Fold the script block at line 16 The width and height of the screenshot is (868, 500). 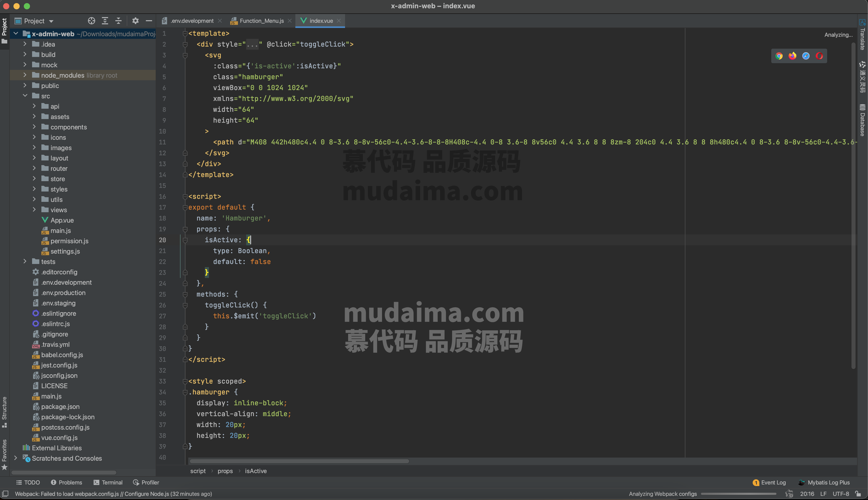coord(185,197)
